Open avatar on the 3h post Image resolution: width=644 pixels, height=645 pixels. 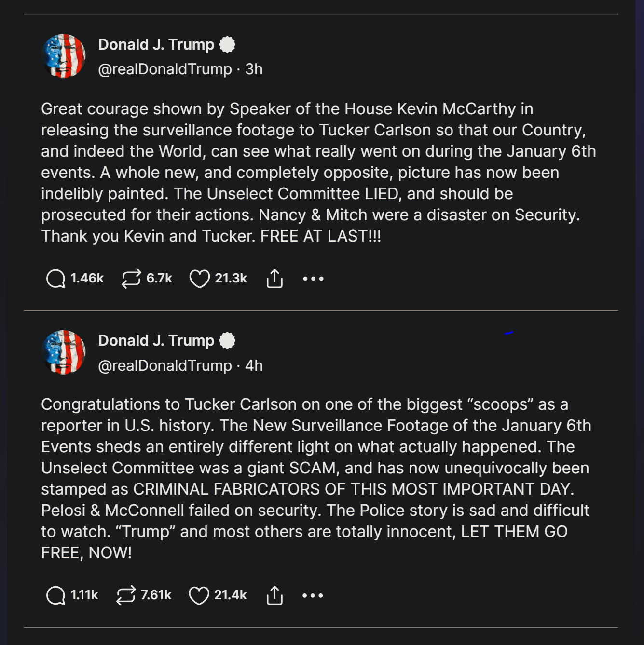coord(64,56)
